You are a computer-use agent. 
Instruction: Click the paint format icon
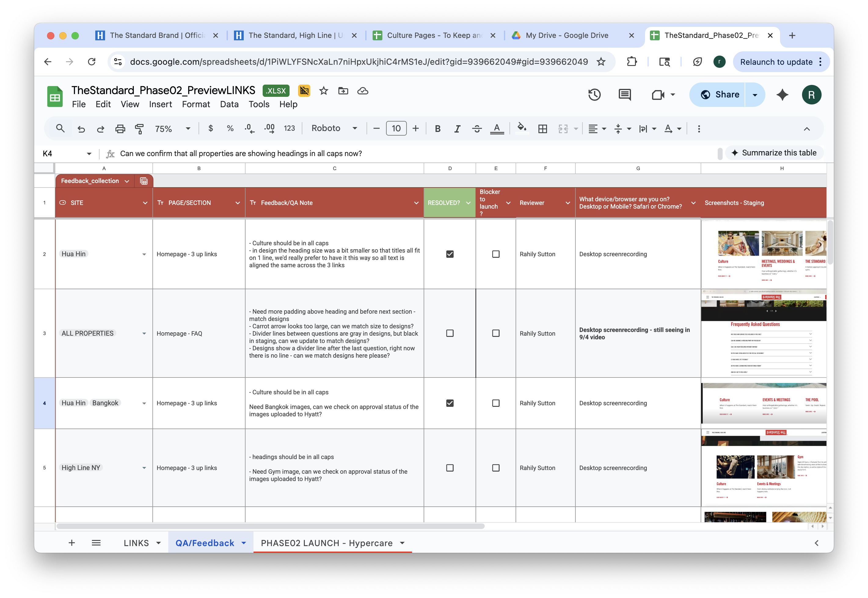click(x=139, y=129)
